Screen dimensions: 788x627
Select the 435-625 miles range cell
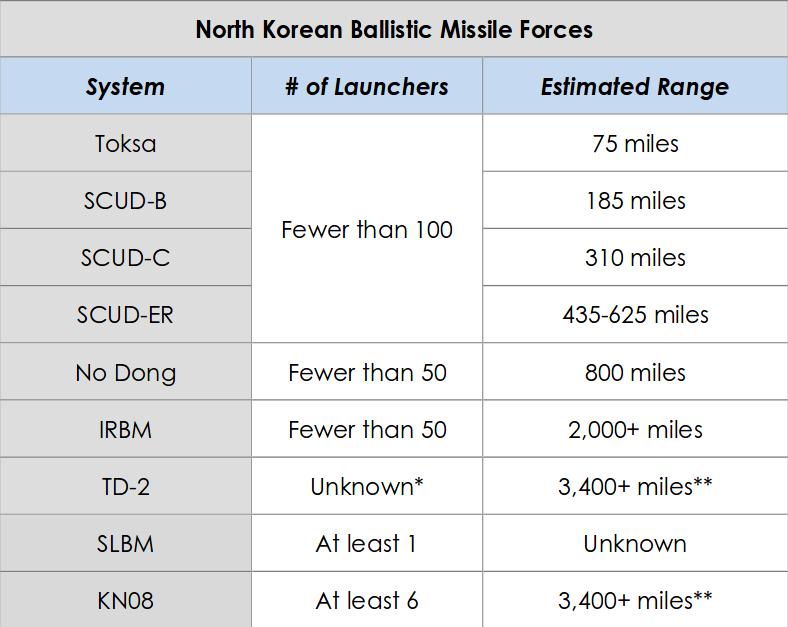pyautogui.click(x=635, y=315)
